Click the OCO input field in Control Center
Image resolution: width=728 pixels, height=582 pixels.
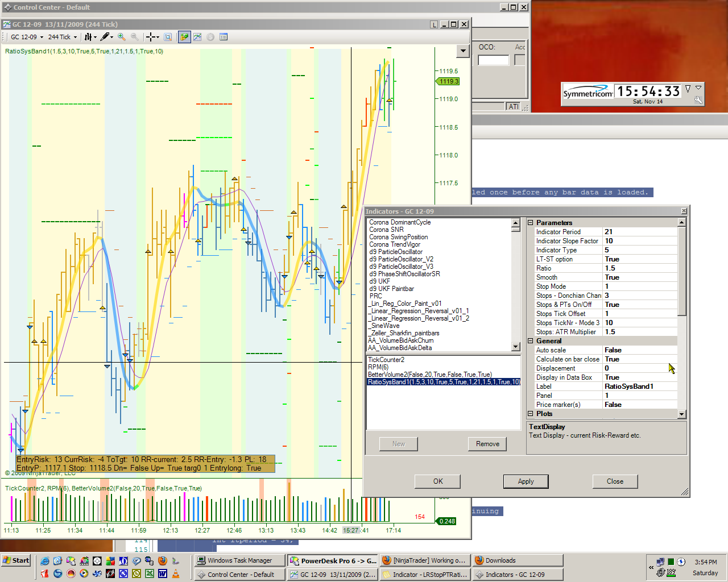point(493,60)
